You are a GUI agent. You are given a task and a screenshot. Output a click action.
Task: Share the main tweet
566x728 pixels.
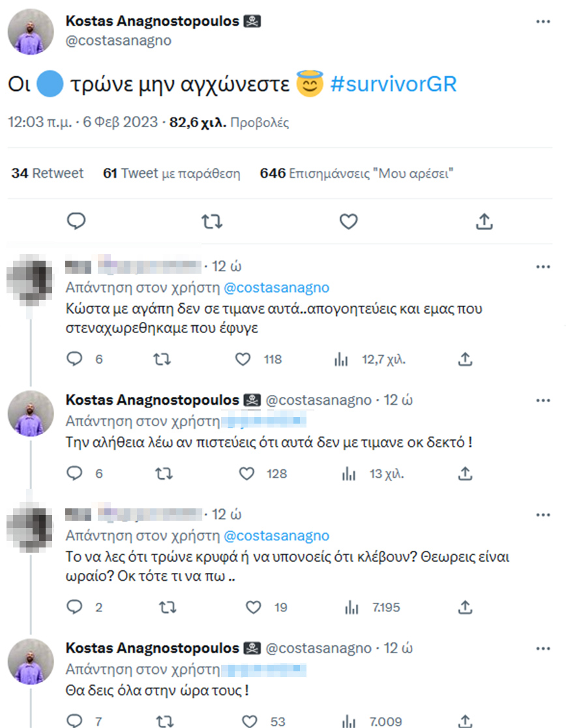tap(483, 222)
